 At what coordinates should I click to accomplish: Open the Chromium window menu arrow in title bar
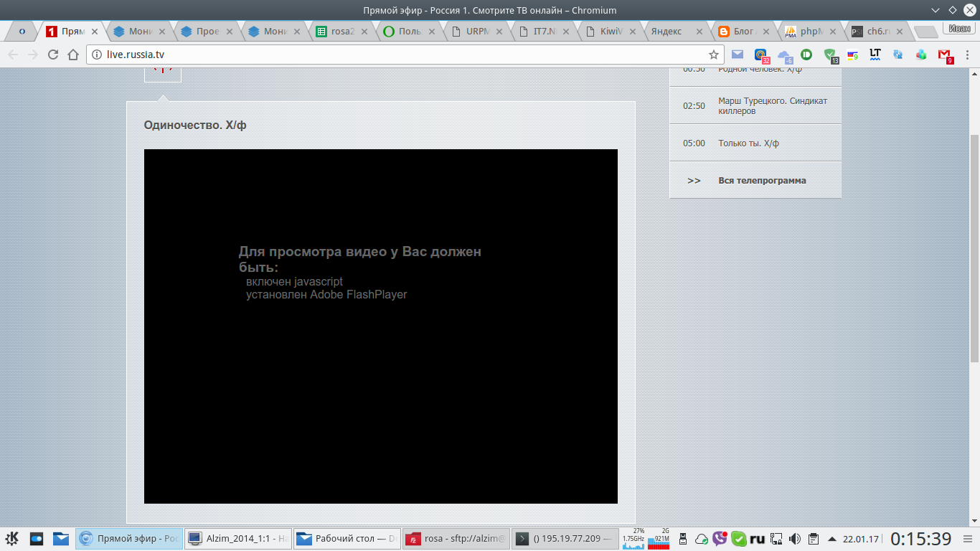click(936, 10)
